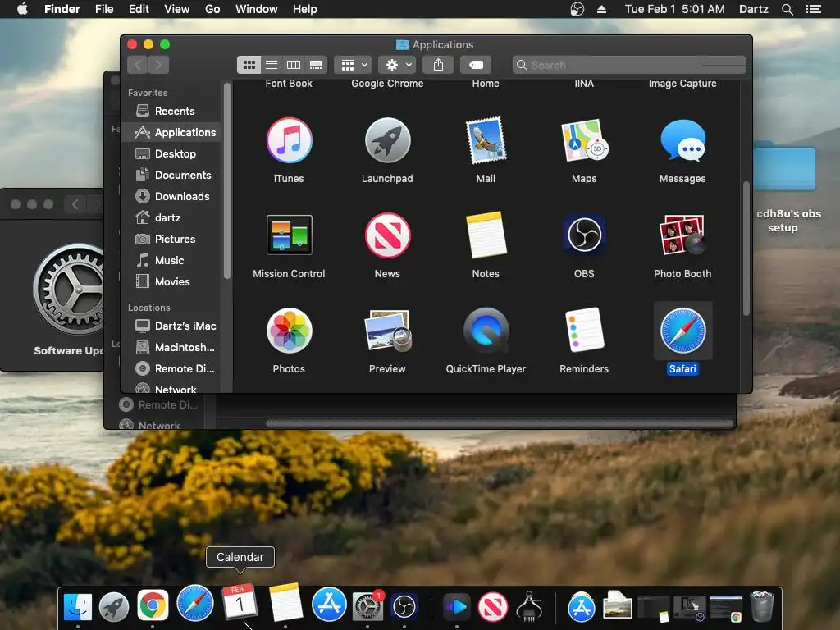Select Applications in the sidebar
The width and height of the screenshot is (840, 630).
[x=171, y=132]
